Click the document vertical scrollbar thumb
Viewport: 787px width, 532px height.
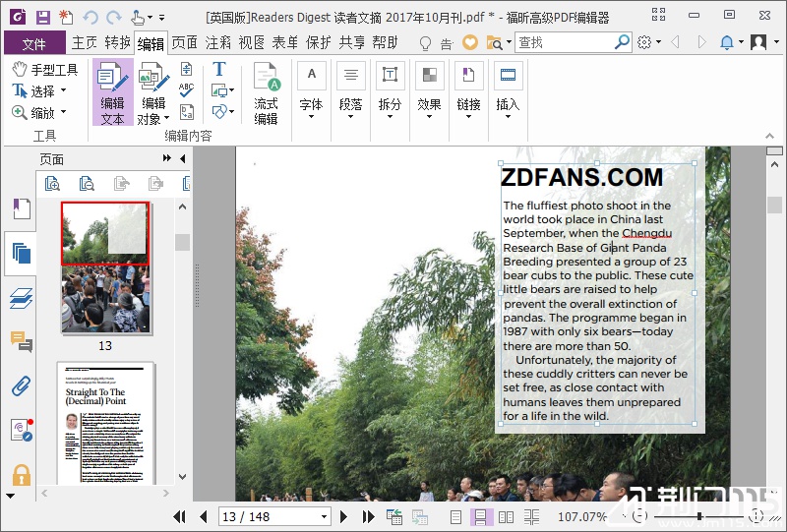[x=774, y=205]
